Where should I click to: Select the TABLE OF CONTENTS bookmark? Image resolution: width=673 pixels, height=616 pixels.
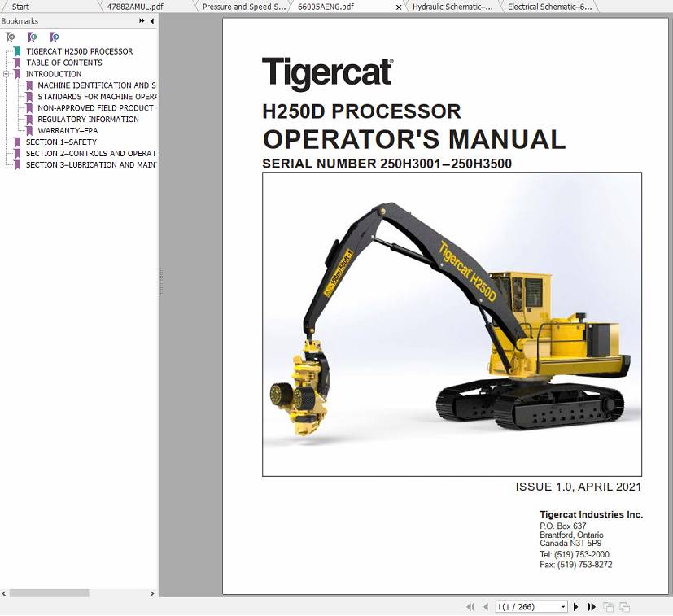coord(65,63)
